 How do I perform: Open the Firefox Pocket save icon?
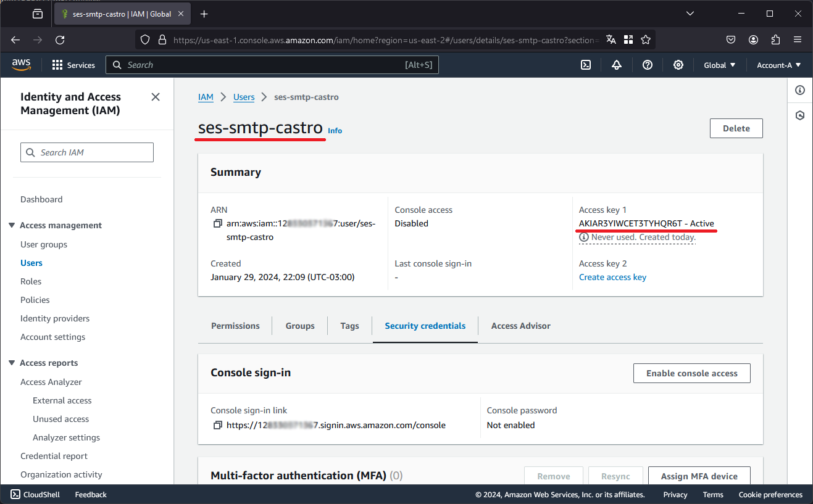[x=731, y=39]
